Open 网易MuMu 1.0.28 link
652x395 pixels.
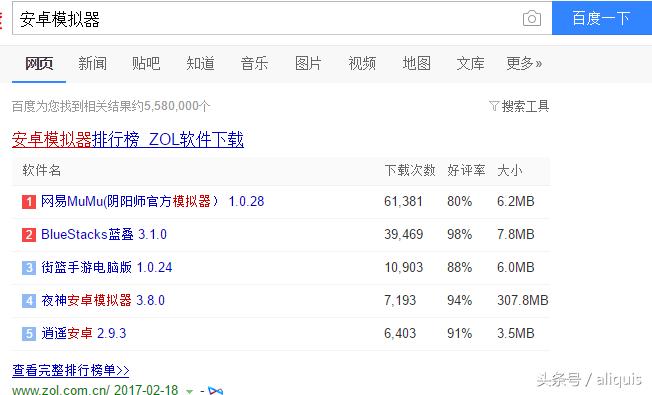(153, 202)
